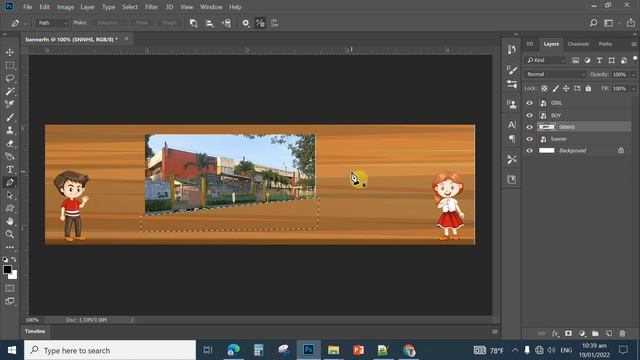Toggle lock transparent pixels

click(x=544, y=88)
